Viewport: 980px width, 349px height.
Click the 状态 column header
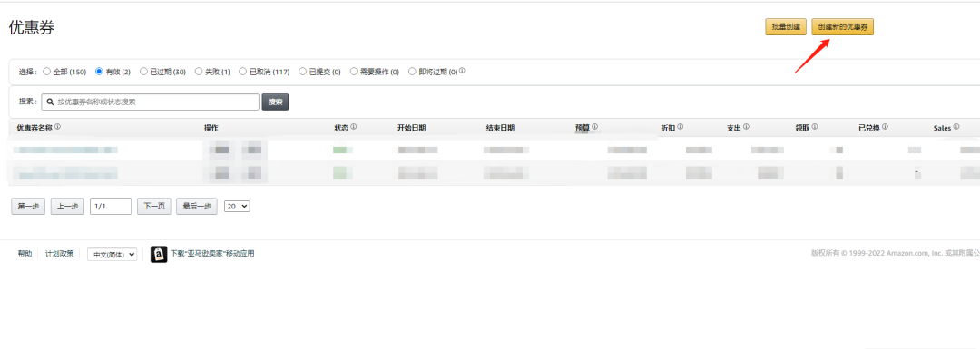tap(341, 128)
